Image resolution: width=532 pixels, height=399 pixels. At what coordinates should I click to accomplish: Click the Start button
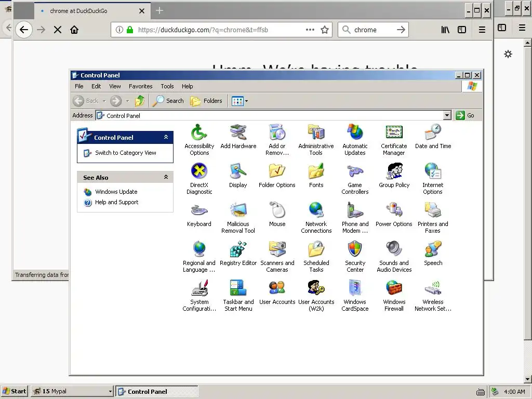click(14, 391)
